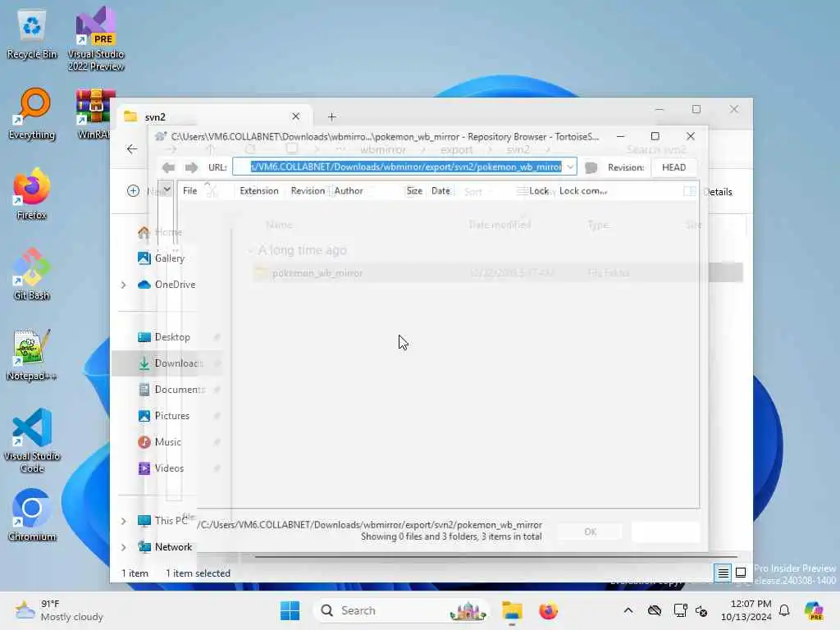
Task: Click the OK button in Repository Browser
Action: 591,532
